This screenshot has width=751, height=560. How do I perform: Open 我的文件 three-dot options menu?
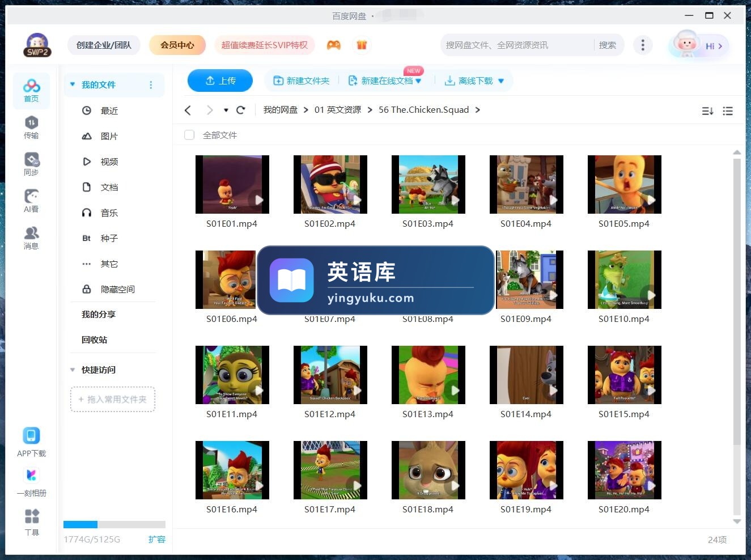coord(151,84)
